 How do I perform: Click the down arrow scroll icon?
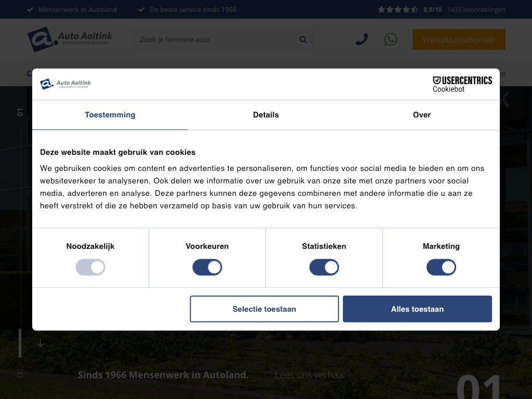pyautogui.click(x=41, y=343)
